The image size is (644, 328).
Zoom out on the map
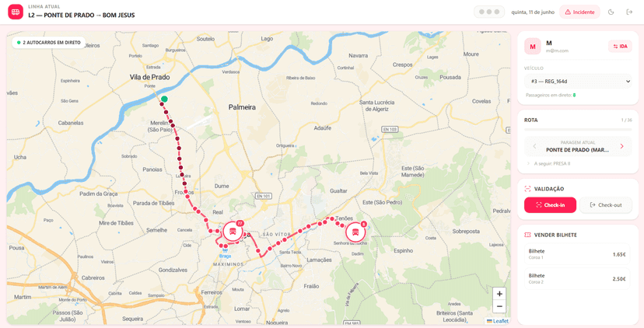(499, 306)
